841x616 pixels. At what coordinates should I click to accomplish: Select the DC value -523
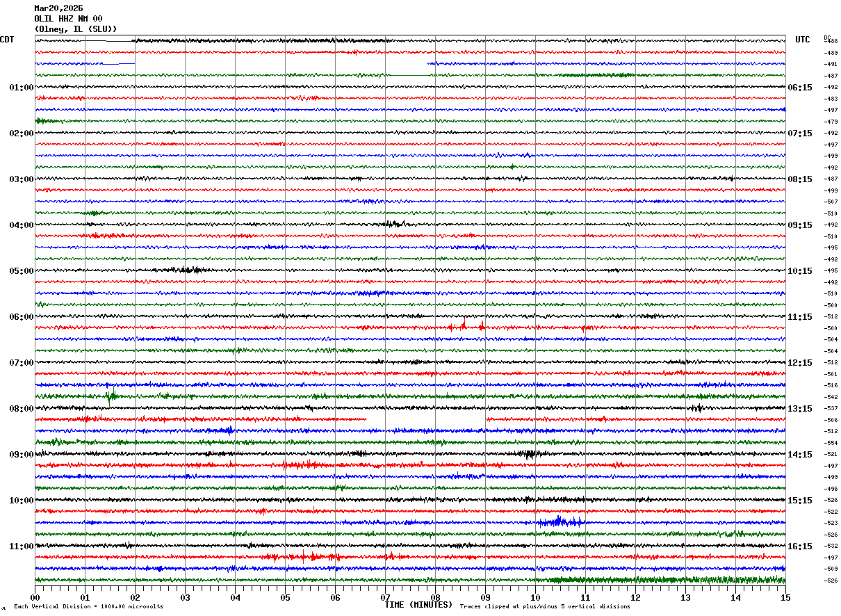pyautogui.click(x=831, y=524)
